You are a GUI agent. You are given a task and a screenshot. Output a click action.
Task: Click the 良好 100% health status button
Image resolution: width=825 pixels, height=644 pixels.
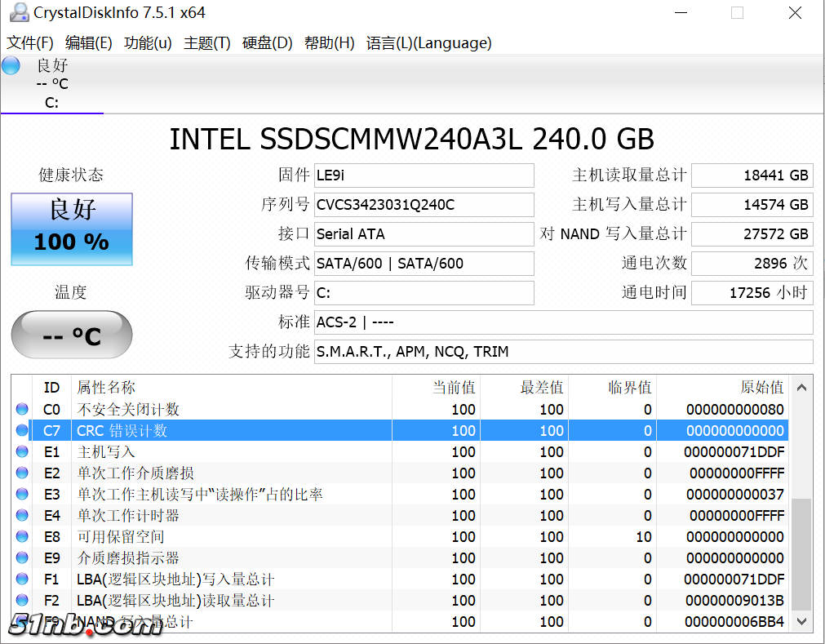pyautogui.click(x=72, y=229)
